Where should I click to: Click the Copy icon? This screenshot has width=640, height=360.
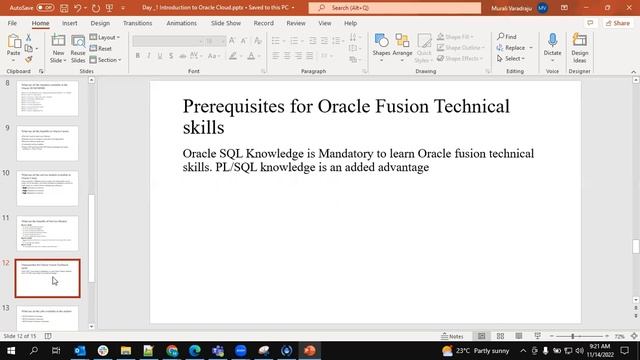click(29, 49)
